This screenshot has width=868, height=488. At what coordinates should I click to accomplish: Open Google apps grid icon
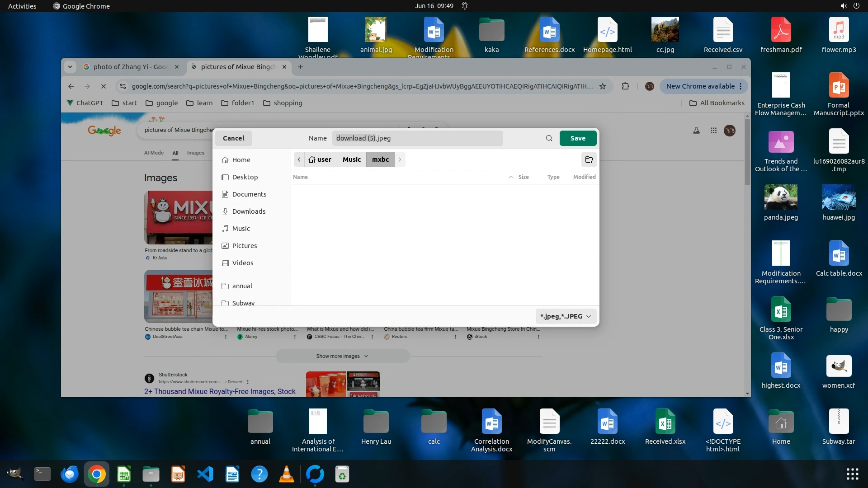pyautogui.click(x=713, y=131)
